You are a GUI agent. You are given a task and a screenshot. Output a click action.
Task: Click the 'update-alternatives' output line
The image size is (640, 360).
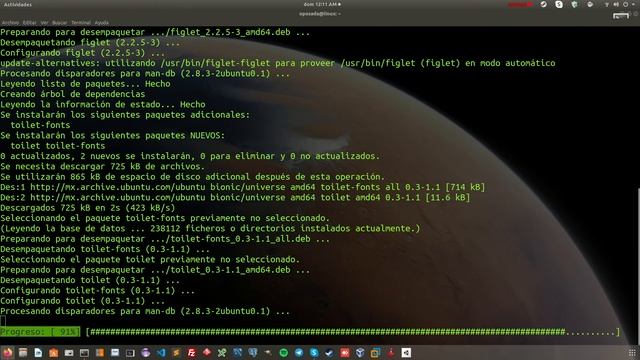278,63
